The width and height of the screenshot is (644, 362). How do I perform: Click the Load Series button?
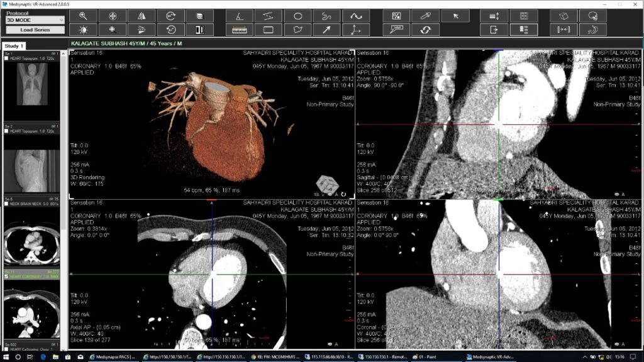tap(35, 30)
